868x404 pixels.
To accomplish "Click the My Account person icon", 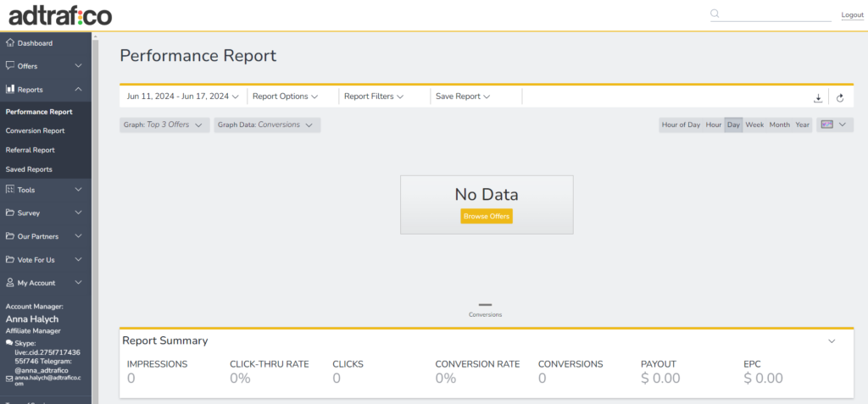I will pyautogui.click(x=10, y=282).
